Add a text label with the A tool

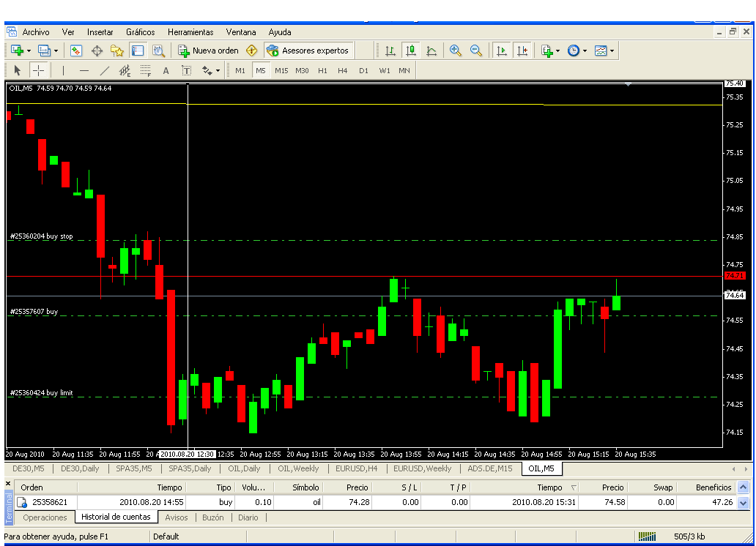tap(166, 70)
